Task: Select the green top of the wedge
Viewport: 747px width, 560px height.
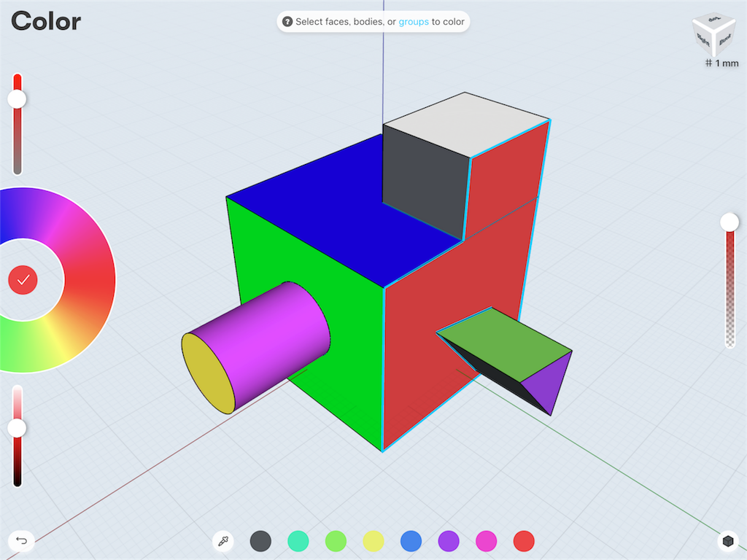Action: click(x=505, y=344)
